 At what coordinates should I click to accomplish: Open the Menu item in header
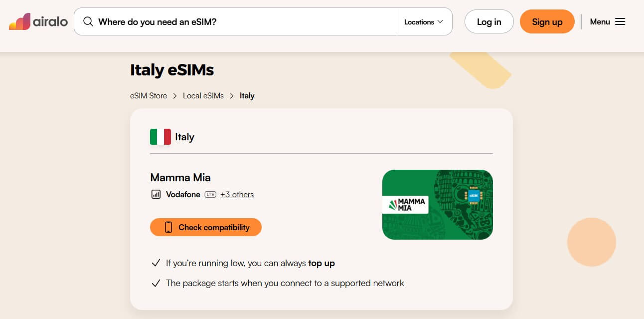coord(600,22)
